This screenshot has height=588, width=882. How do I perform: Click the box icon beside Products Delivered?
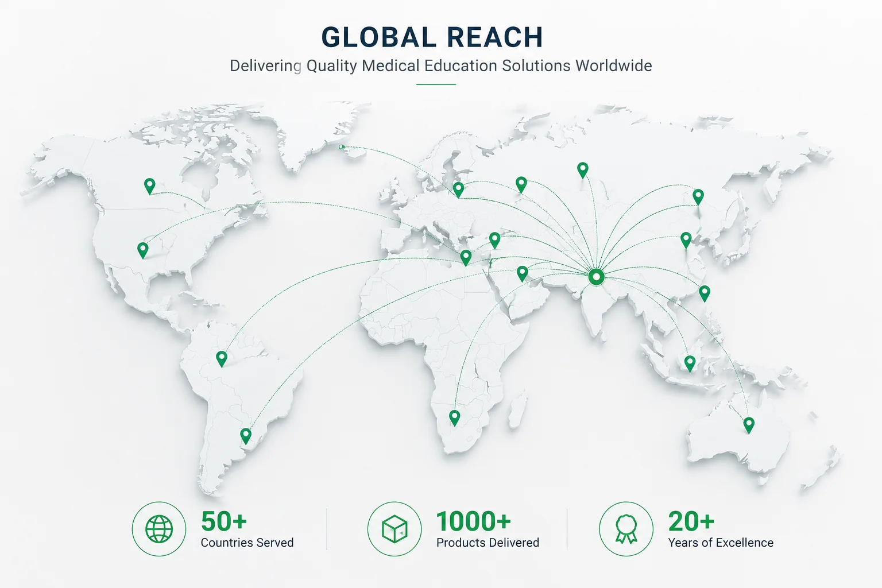(394, 529)
